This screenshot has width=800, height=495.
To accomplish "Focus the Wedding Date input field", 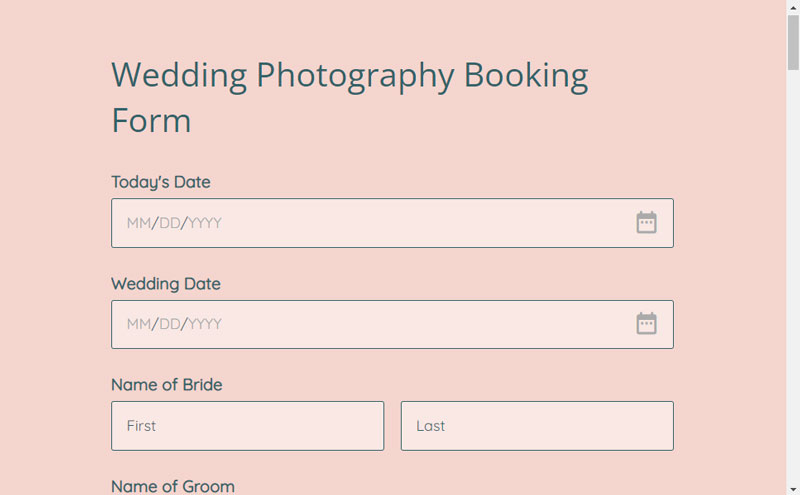I will 392,325.
